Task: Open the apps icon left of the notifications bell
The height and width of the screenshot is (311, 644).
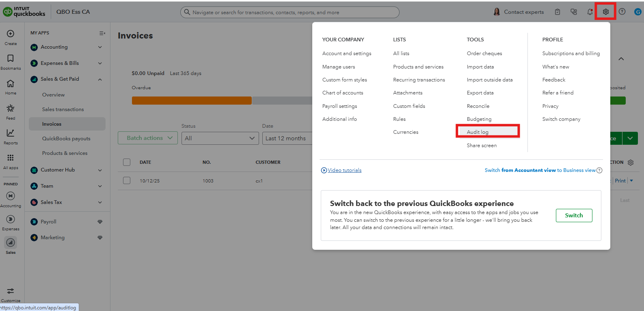Action: pos(574,12)
